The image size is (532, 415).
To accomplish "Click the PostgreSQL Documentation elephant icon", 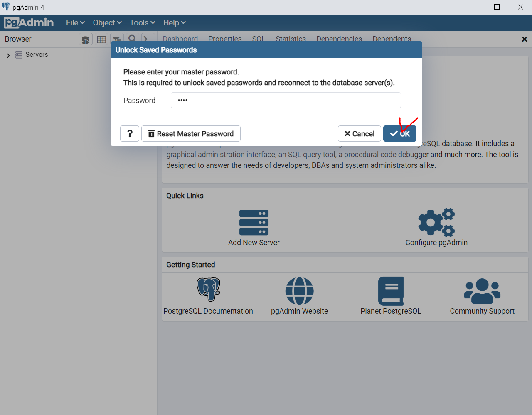I will [208, 290].
